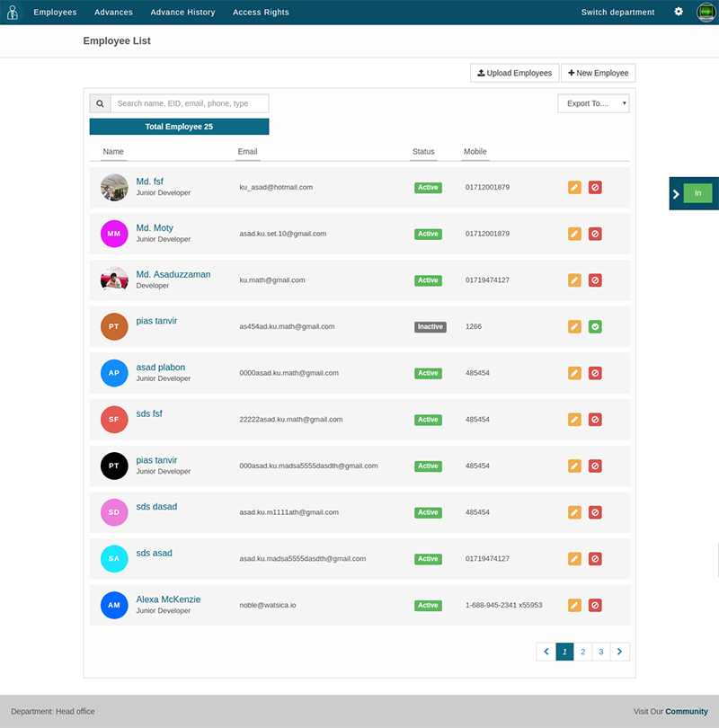Click the search magnifier icon
This screenshot has height=728, width=719.
99,102
